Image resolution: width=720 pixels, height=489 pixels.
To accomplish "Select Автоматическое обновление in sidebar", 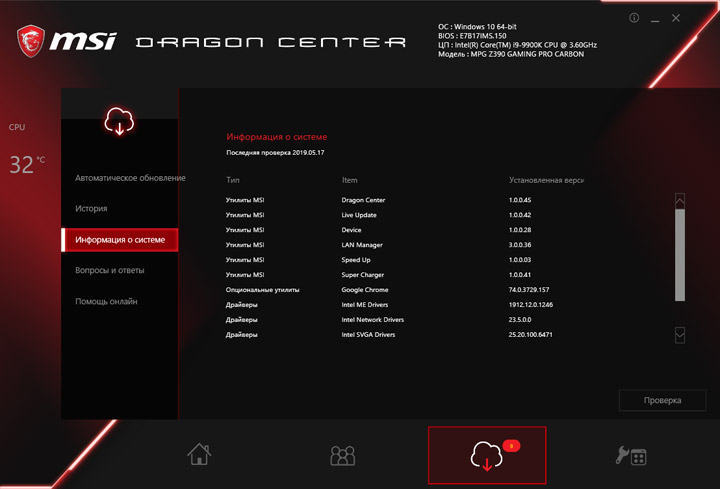I will point(130,178).
